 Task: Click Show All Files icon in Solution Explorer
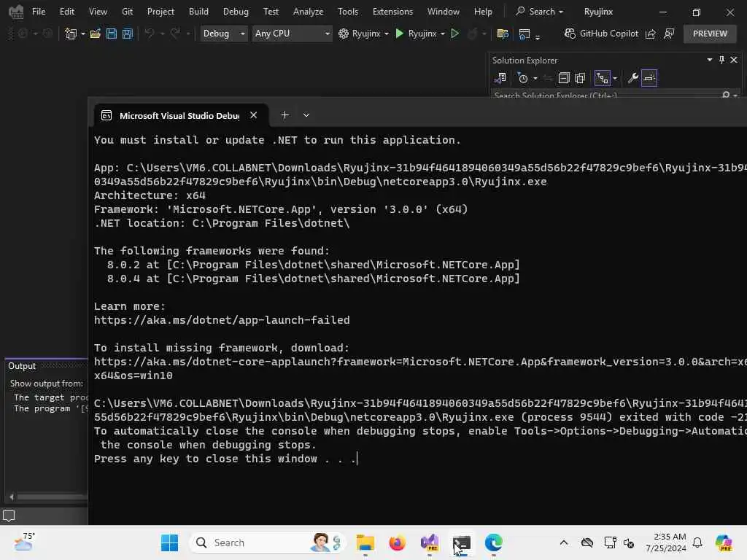(x=580, y=78)
